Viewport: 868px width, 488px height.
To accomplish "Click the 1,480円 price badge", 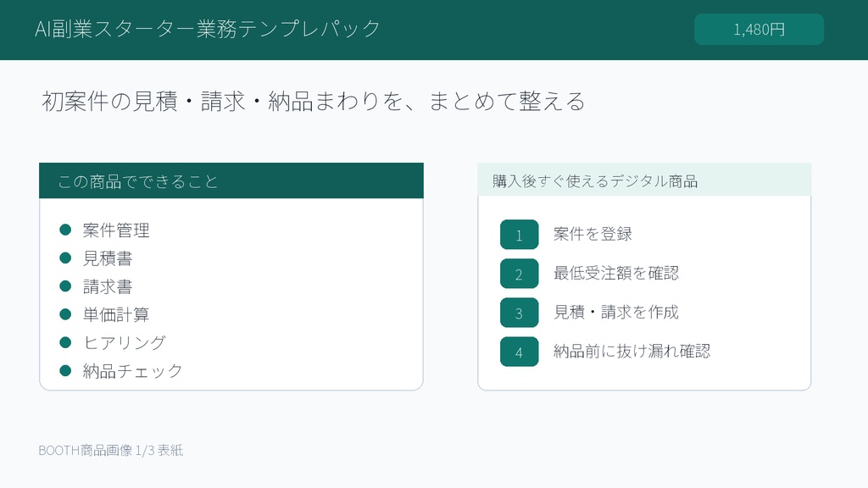I will [759, 30].
